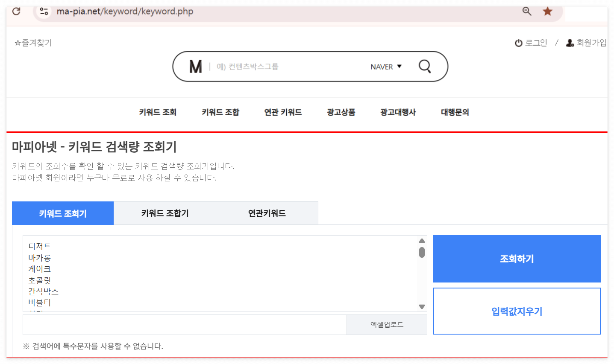Click the magnifier icon to run the search

[424, 66]
